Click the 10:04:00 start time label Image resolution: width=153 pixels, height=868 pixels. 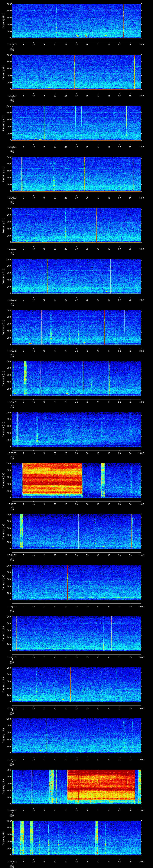coord(12,197)
